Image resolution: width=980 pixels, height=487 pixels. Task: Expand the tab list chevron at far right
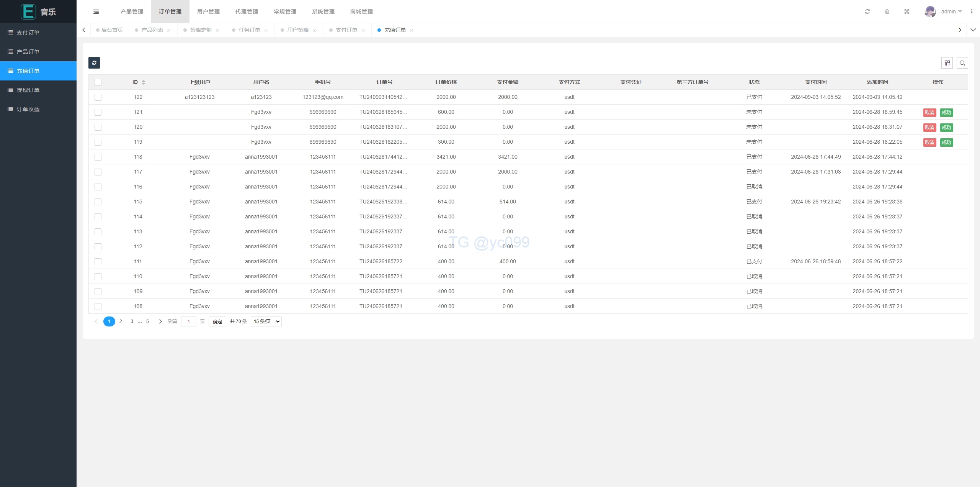tap(973, 30)
